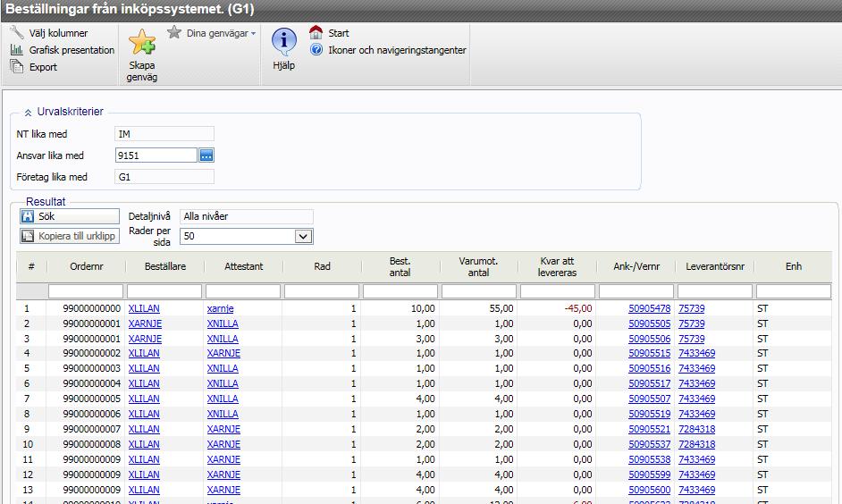Screen dimensions: 842x504
Task: Open XARNJE beställare link in row 2
Action: (145, 323)
